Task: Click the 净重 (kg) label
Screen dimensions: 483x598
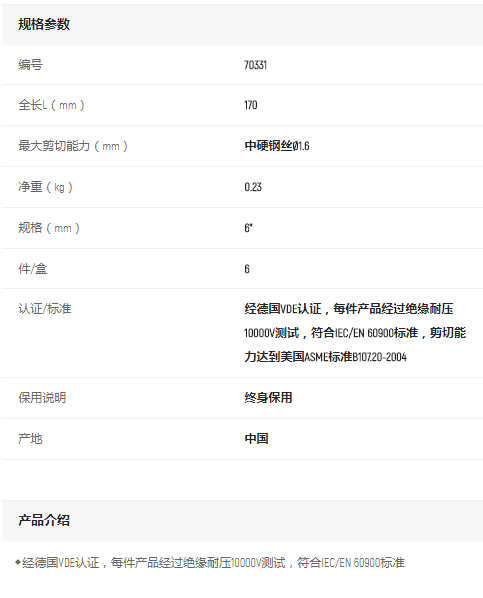Action: pos(45,187)
